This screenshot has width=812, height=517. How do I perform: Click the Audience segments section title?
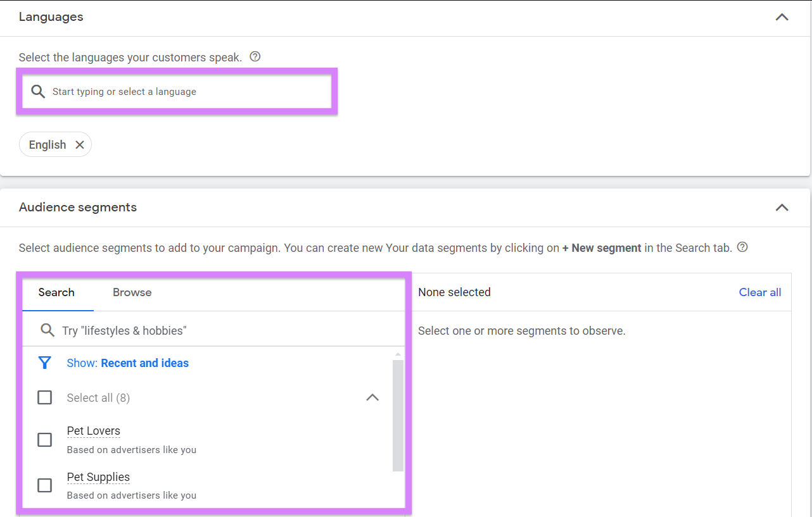click(78, 208)
